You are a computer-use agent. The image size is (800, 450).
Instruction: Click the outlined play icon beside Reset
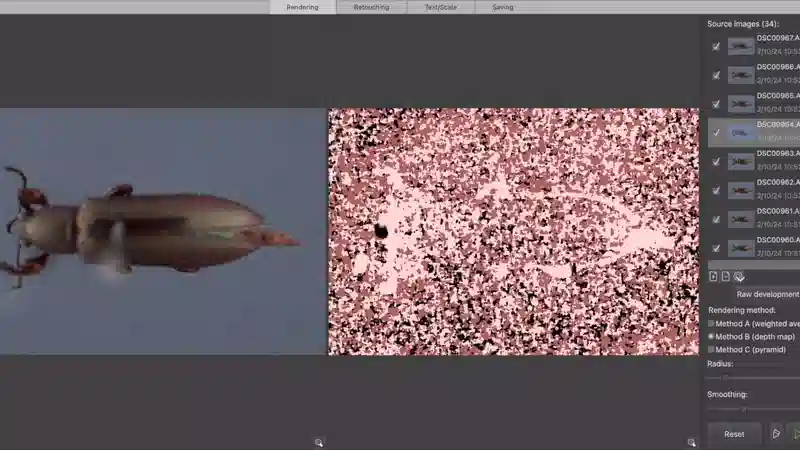[776, 434]
